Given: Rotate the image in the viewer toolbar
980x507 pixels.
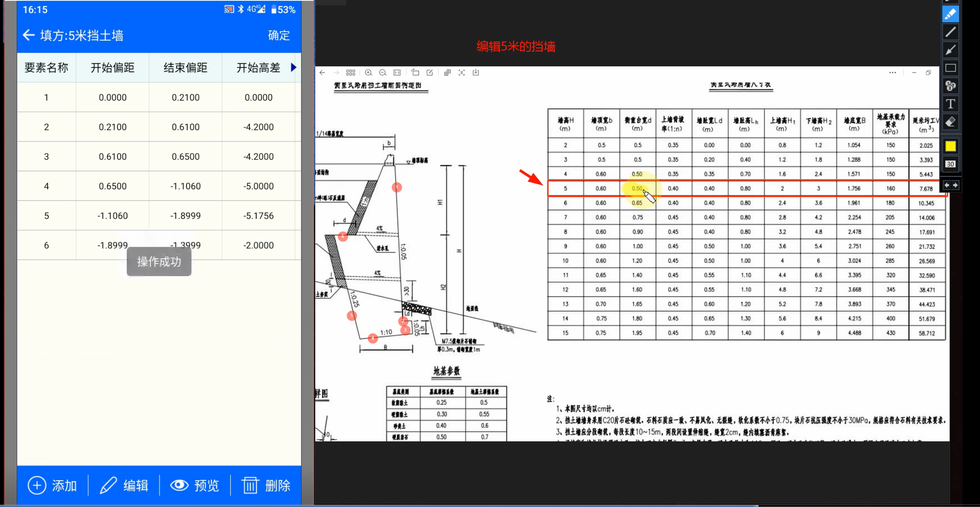Looking at the screenshot, I should point(415,73).
